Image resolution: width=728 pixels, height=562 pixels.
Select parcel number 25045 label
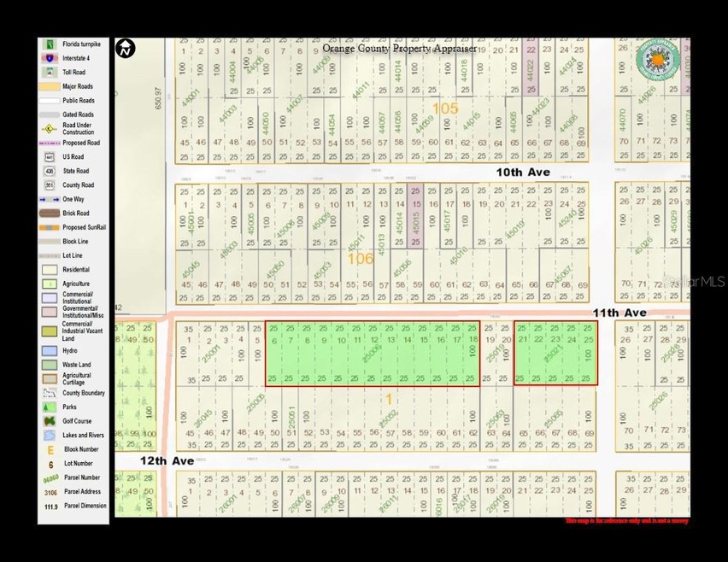pyautogui.click(x=203, y=419)
